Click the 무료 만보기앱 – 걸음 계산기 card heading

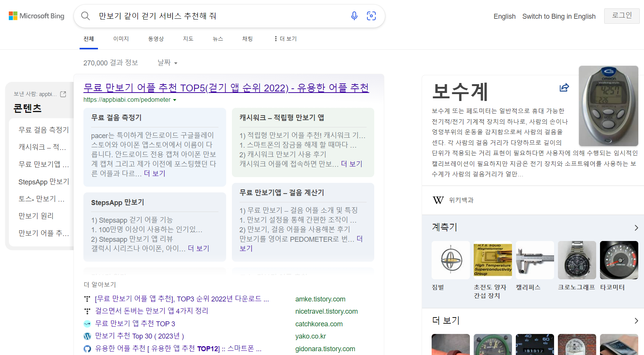point(282,192)
